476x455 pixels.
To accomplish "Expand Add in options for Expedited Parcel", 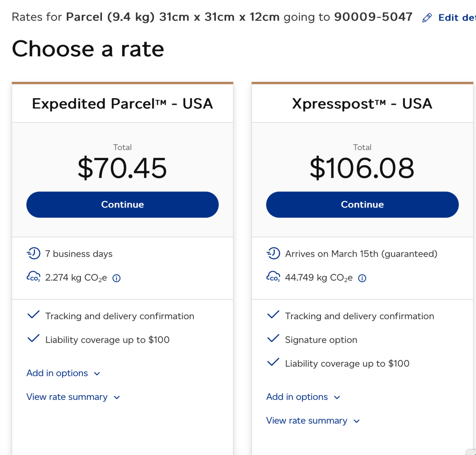I will [x=63, y=373].
